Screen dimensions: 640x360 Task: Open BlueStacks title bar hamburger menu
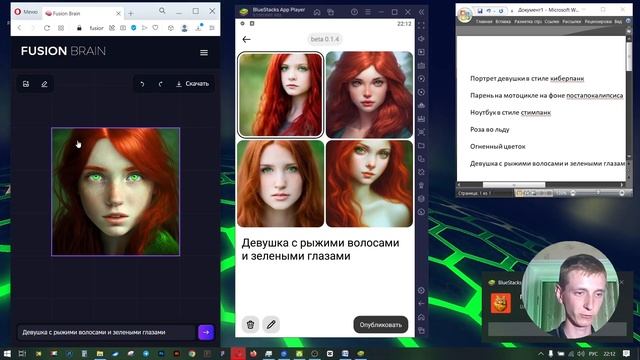368,12
